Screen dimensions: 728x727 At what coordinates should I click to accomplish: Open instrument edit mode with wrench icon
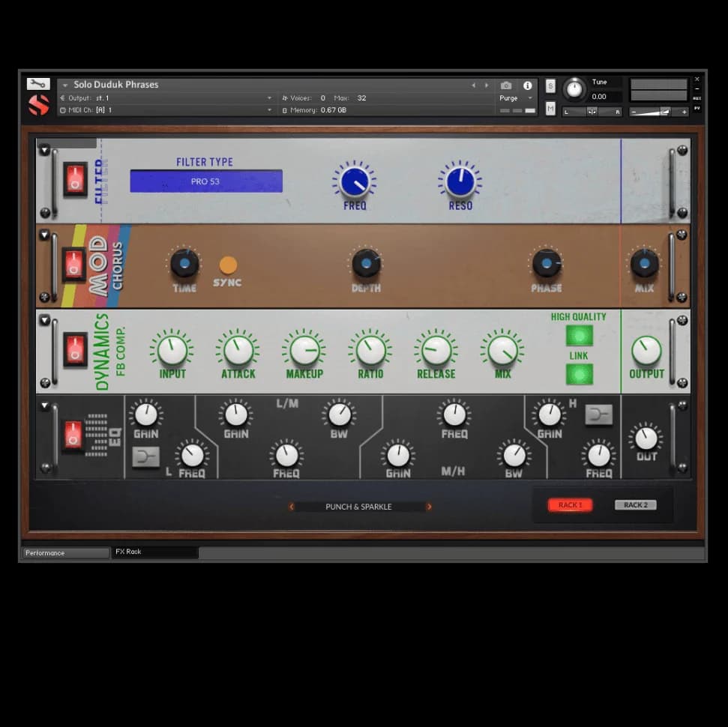point(38,84)
